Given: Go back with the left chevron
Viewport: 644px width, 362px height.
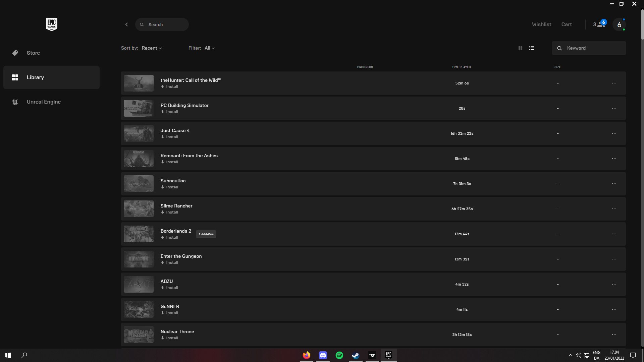Looking at the screenshot, I should pyautogui.click(x=126, y=24).
